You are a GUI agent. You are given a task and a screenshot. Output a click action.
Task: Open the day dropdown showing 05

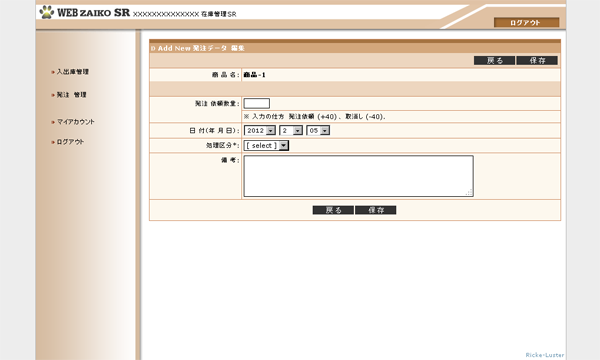[318, 130]
